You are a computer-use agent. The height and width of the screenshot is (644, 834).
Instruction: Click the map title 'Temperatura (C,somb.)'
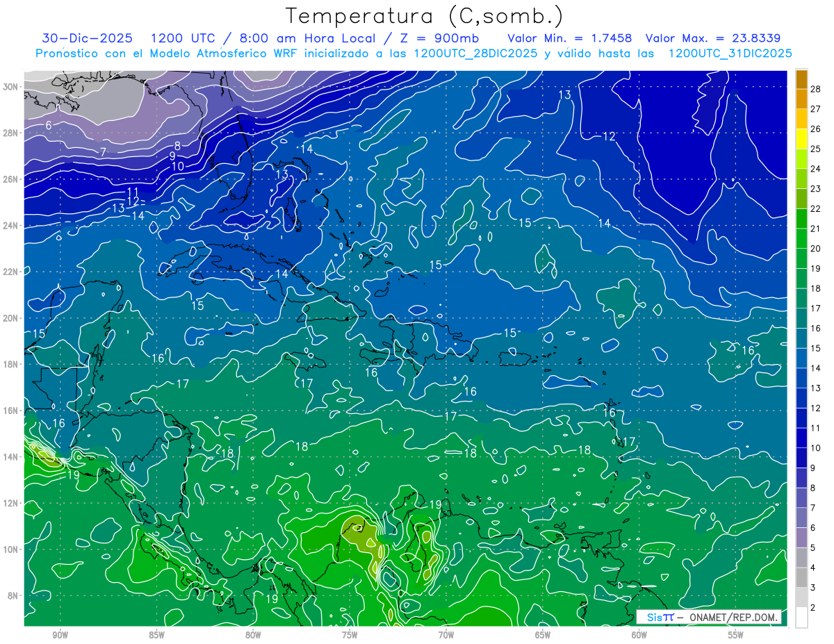(x=424, y=16)
